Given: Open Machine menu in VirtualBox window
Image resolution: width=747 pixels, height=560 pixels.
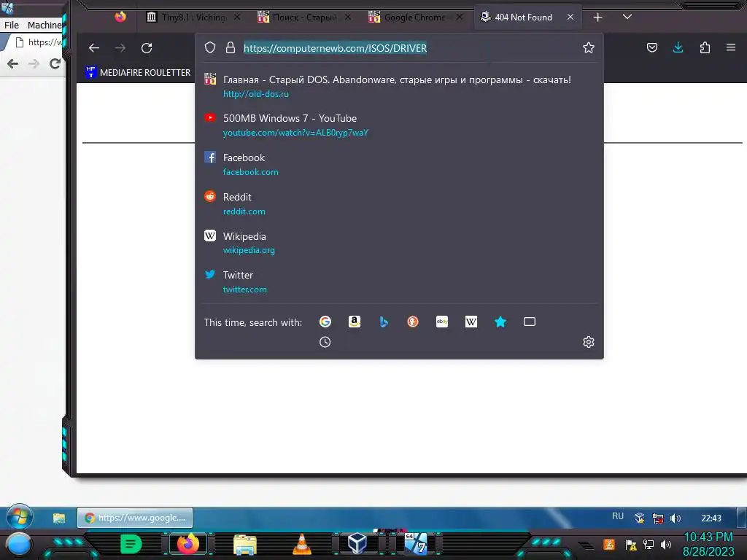Looking at the screenshot, I should click(x=44, y=25).
